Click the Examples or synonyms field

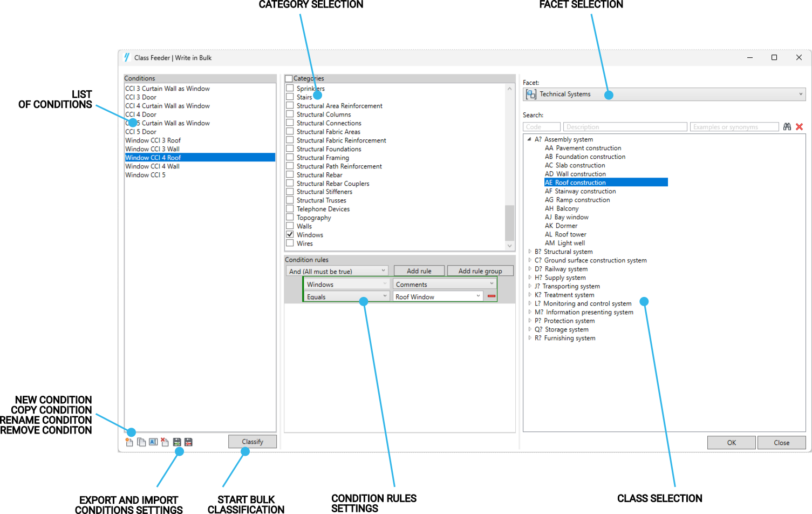pos(734,127)
